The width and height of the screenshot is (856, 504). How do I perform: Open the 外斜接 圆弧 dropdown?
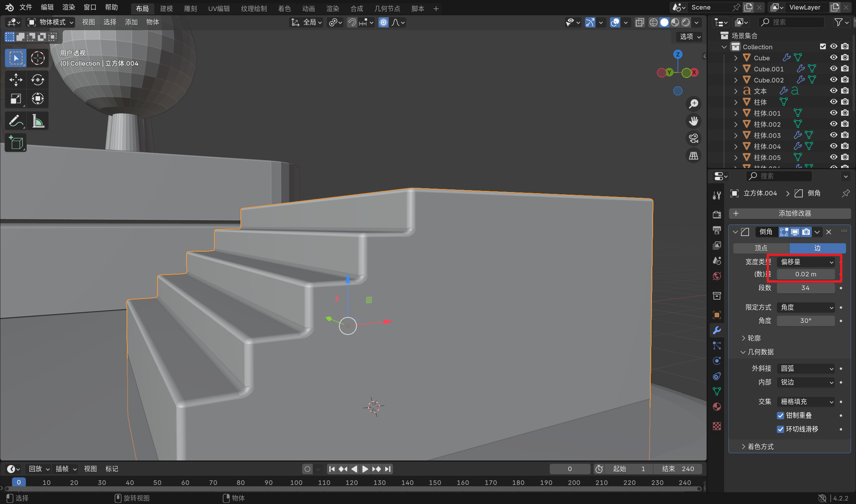[806, 368]
